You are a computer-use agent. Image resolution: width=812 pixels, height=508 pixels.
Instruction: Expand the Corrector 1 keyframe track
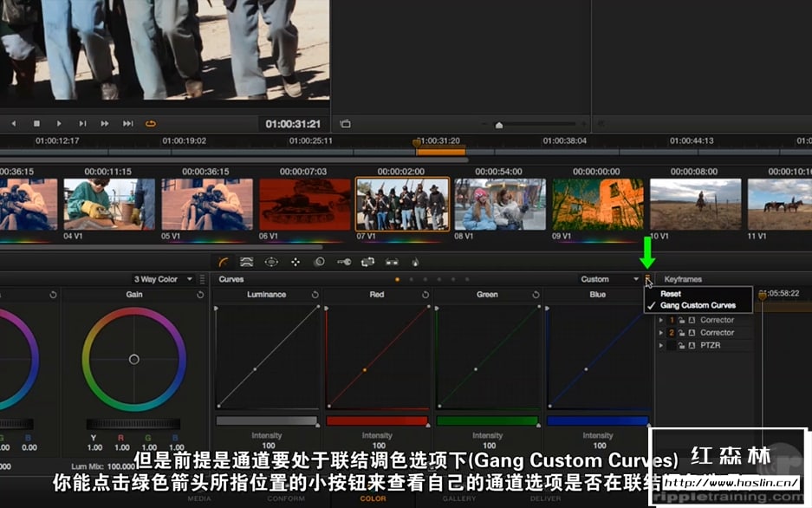point(661,320)
